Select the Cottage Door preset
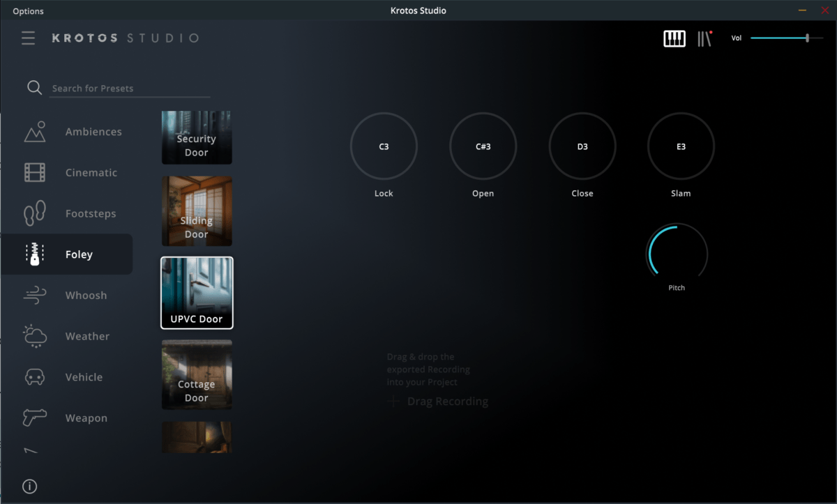Screen dimensions: 837x504 [x=197, y=374]
